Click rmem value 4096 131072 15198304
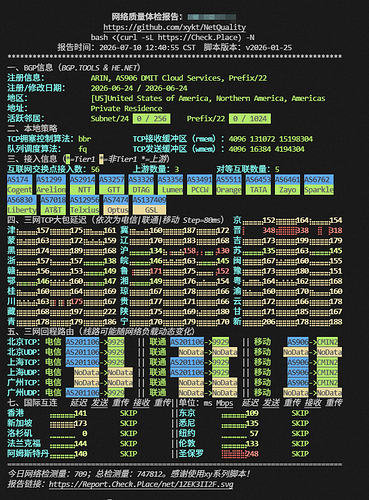The width and height of the screenshot is (369, 500). [271, 139]
